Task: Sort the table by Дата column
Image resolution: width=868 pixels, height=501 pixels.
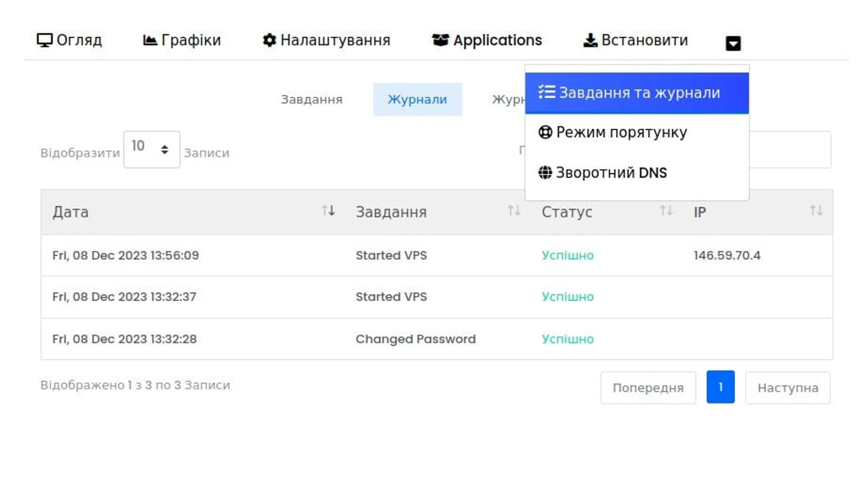Action: (x=193, y=212)
